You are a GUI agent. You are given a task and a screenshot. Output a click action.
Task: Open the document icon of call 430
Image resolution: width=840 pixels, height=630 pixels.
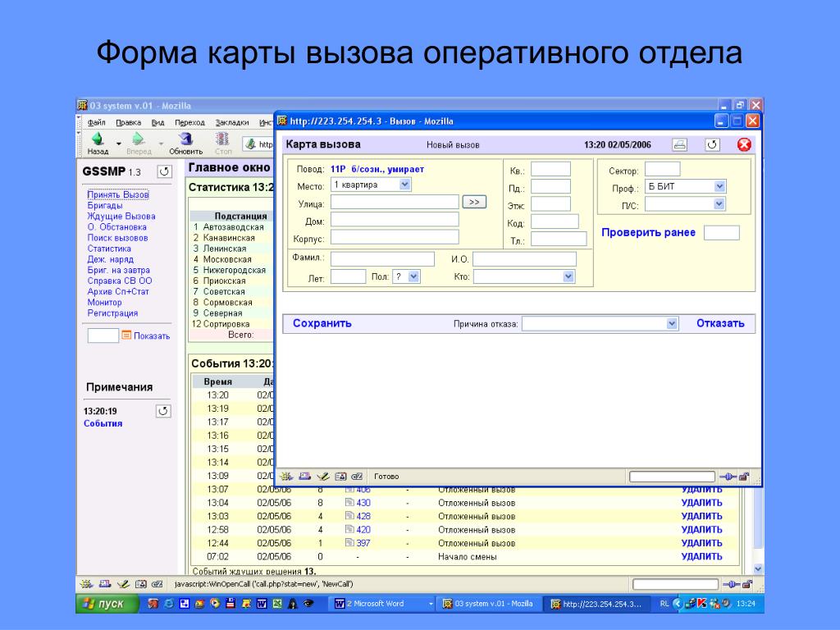point(349,503)
